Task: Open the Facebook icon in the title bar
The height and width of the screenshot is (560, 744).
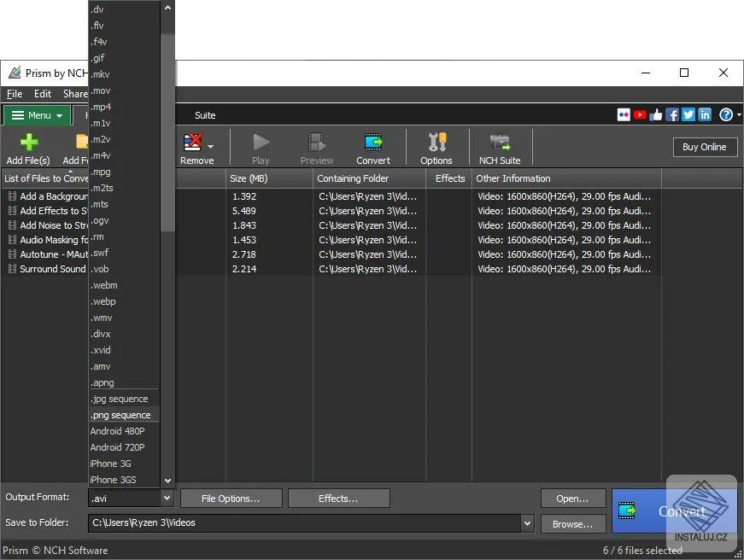Action: pyautogui.click(x=673, y=114)
